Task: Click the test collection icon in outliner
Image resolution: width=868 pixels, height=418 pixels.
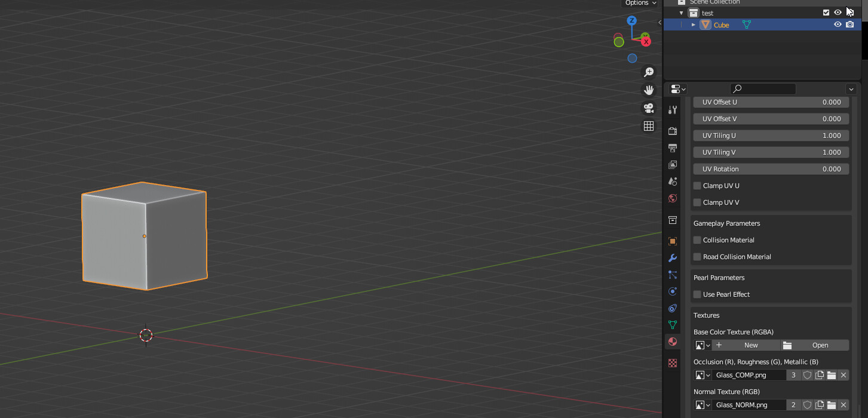Action: [694, 13]
